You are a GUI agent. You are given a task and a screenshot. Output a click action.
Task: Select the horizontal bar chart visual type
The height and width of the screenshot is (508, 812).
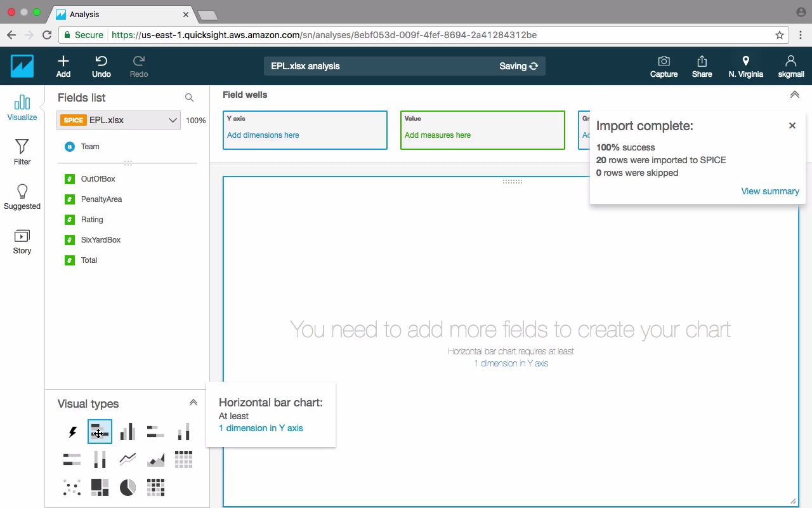coord(100,432)
